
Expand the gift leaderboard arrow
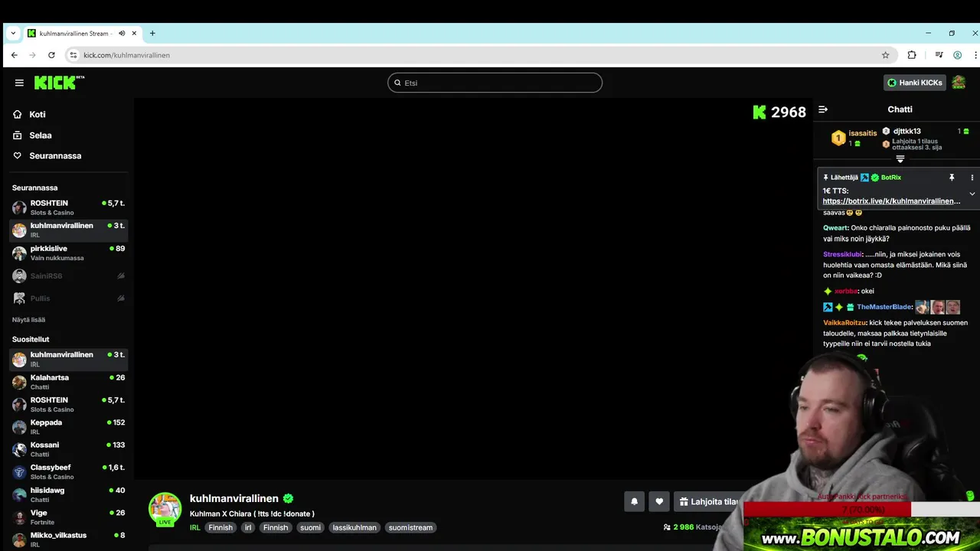(900, 159)
